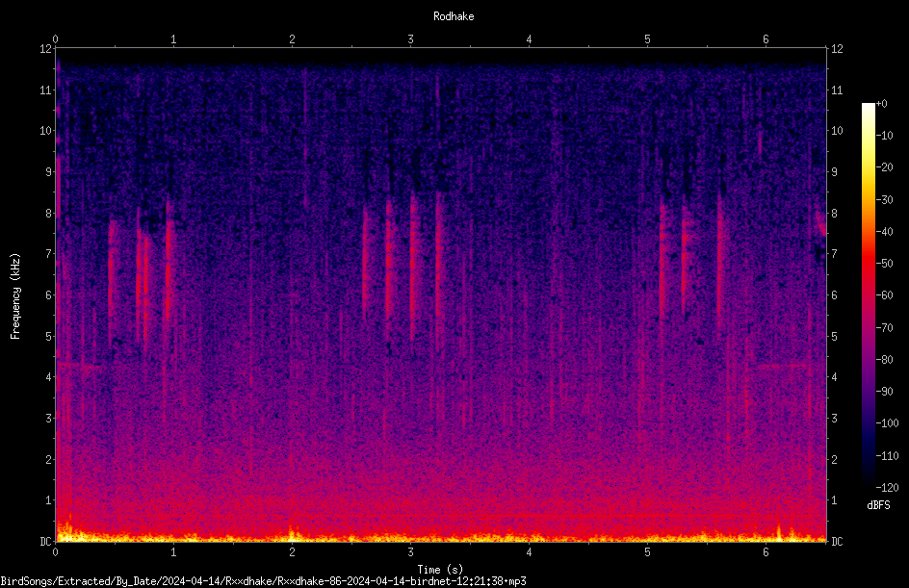Click the 8 kHz label on right axis

(x=834, y=214)
